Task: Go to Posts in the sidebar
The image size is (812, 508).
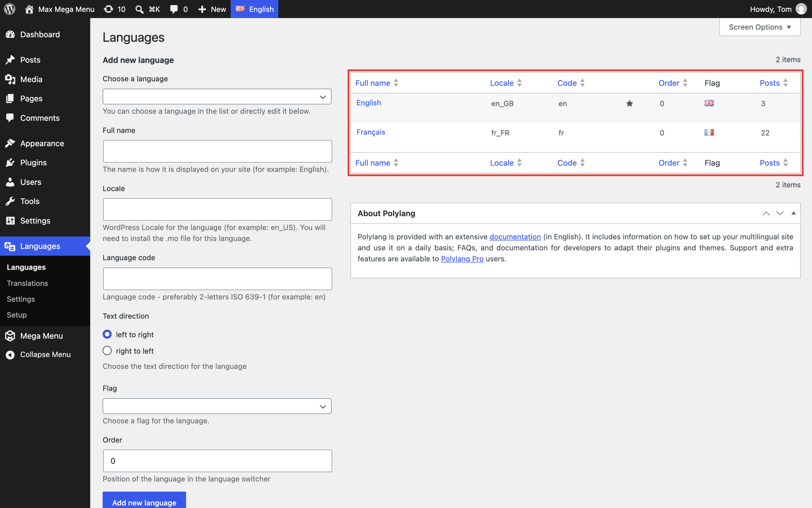Action: pyautogui.click(x=45, y=60)
